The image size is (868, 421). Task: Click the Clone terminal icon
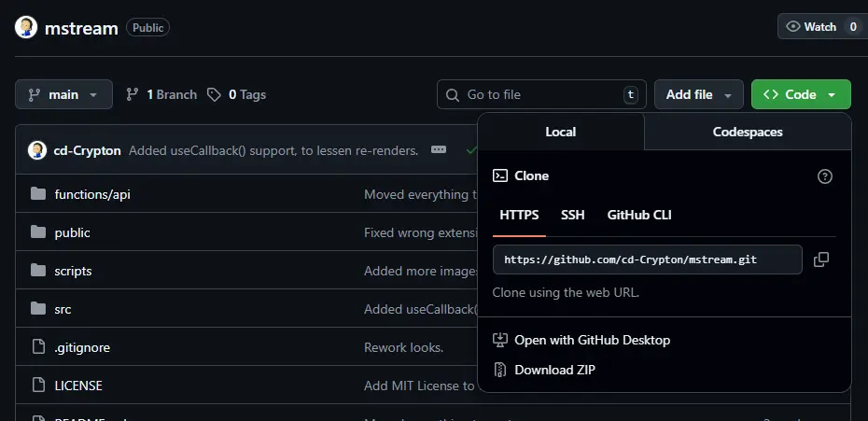click(x=500, y=176)
